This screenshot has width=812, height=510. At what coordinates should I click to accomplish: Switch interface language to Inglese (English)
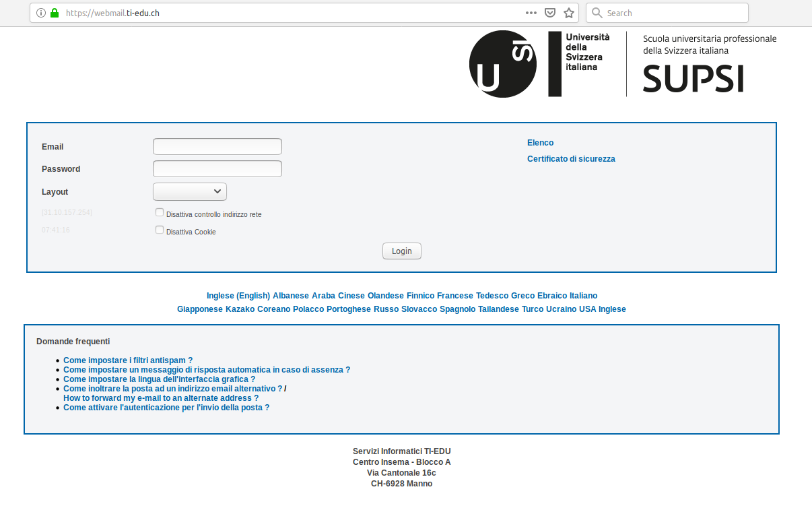(x=238, y=295)
